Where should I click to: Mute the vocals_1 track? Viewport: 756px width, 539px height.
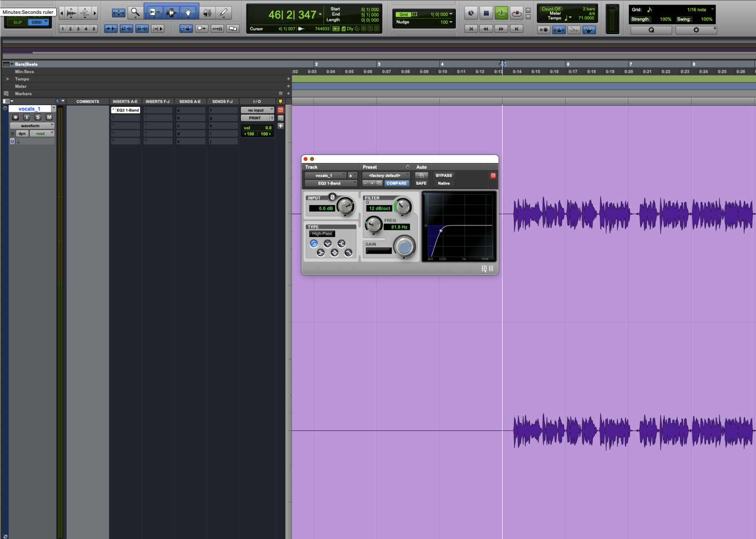49,117
